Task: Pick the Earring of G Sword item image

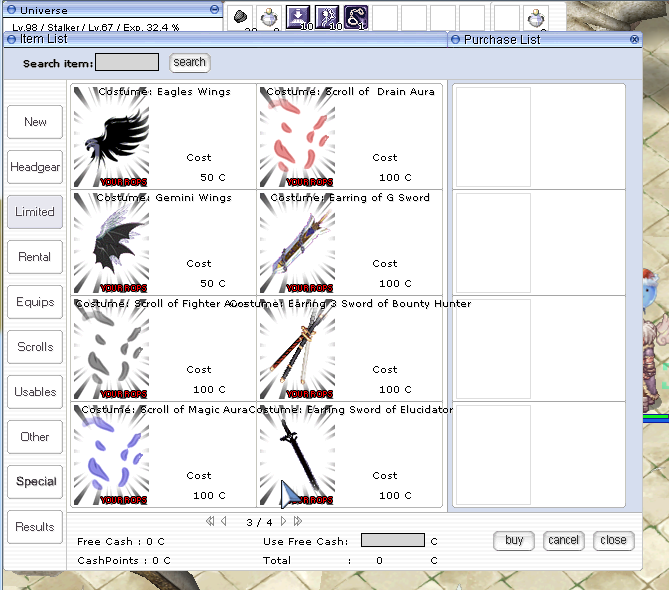Action: coord(297,243)
